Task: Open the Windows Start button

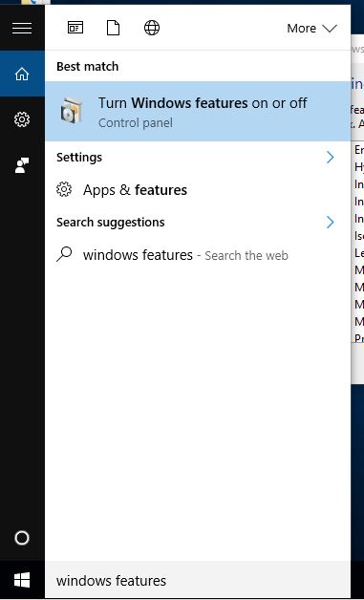Action: (22, 580)
